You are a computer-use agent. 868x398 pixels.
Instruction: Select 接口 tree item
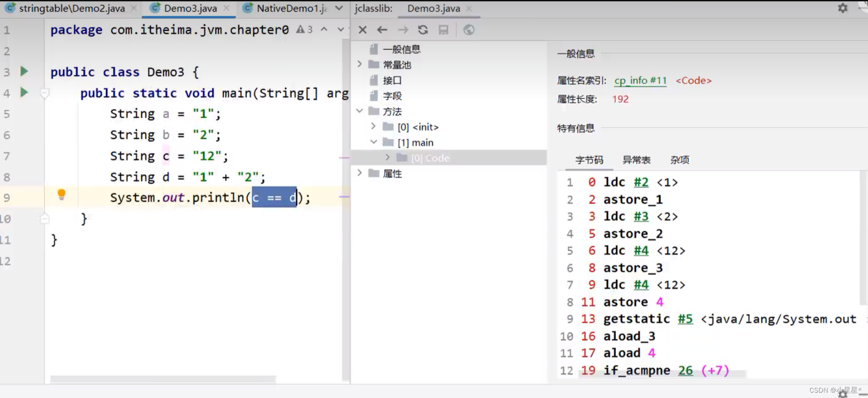392,80
